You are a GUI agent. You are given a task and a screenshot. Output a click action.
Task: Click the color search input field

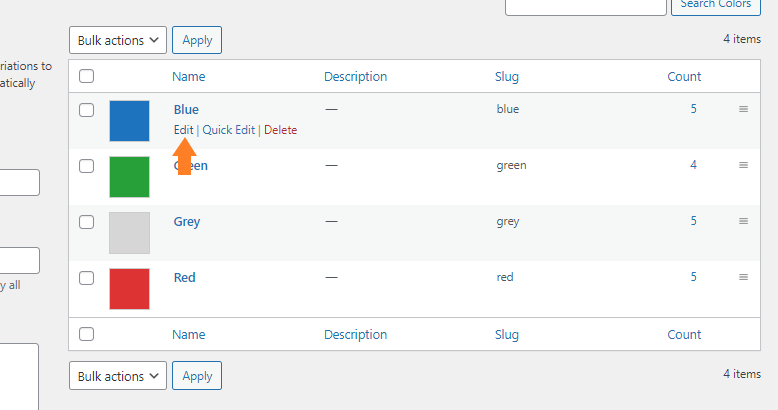pos(585,6)
